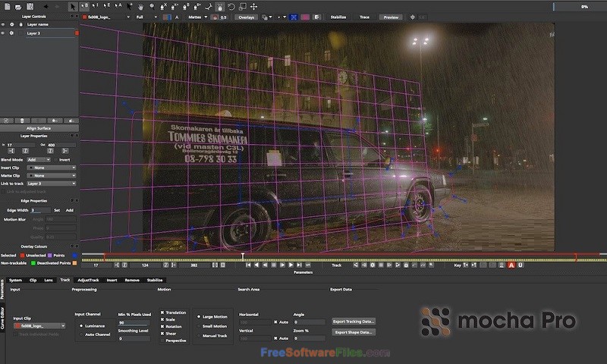Select the Large Motion radio button
The width and height of the screenshot is (607, 364).
click(199, 316)
